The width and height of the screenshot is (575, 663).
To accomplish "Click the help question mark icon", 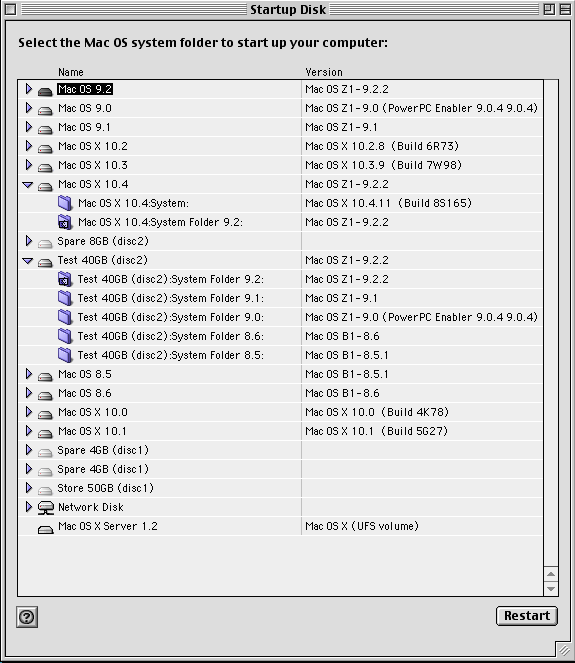I will (x=27, y=617).
